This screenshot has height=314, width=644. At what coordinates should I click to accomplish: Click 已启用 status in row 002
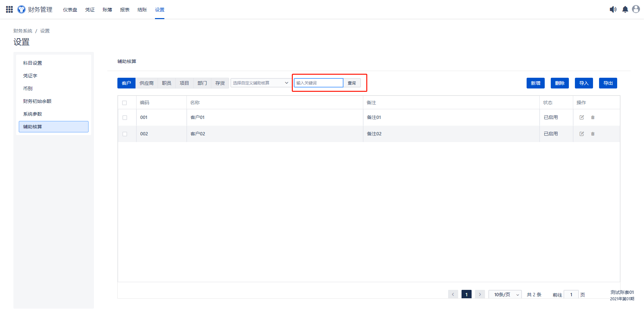point(551,134)
